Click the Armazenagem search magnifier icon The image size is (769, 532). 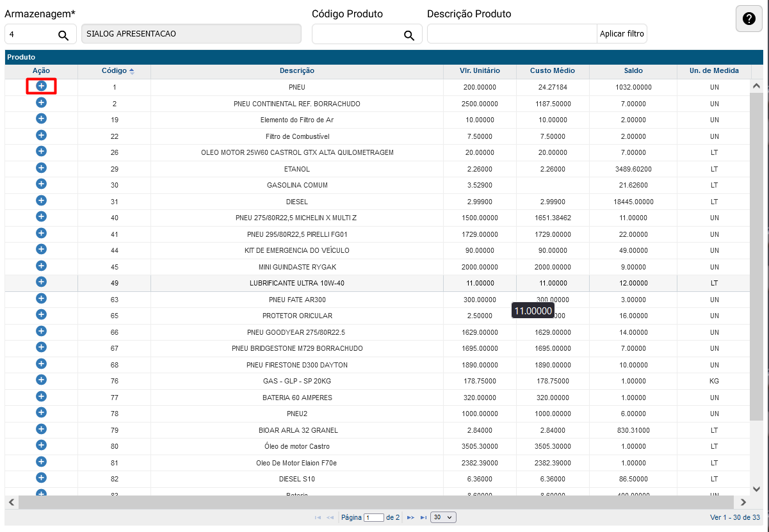point(63,35)
